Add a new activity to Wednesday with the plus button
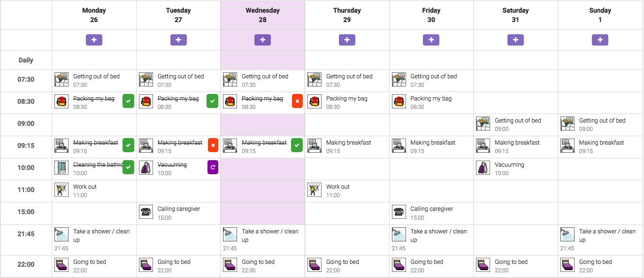Screen dimensions: 644x278 (x=262, y=40)
